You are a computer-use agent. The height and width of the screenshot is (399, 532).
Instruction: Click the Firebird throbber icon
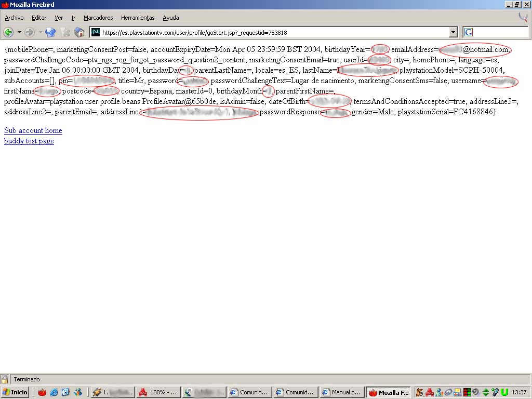523,17
